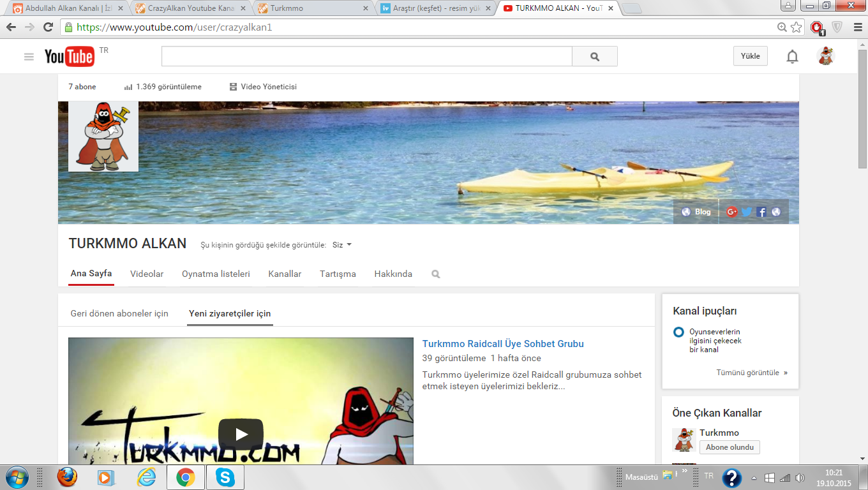Open the Windows Start button

click(16, 477)
